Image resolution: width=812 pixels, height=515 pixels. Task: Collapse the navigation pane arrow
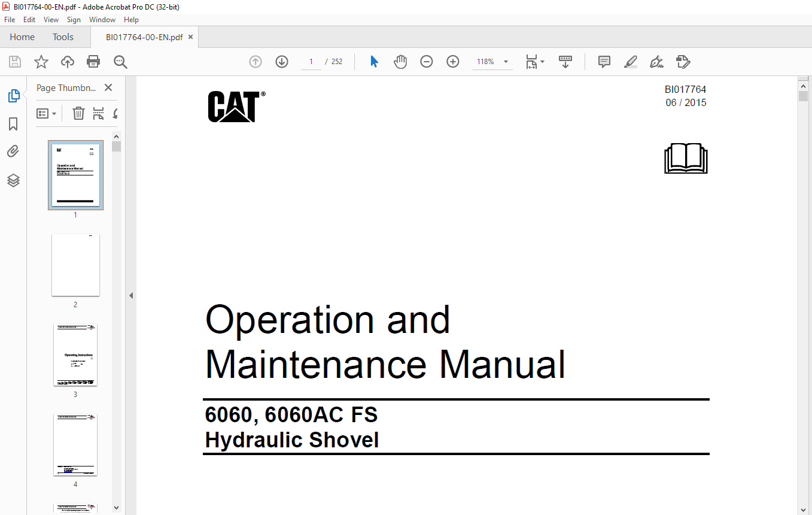coord(131,295)
